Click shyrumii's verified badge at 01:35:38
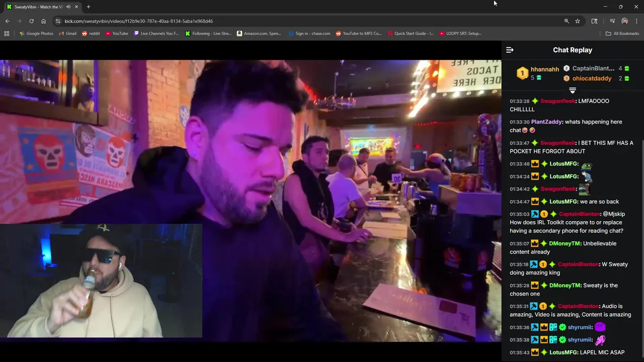Image resolution: width=644 pixels, height=362 pixels. [562, 340]
